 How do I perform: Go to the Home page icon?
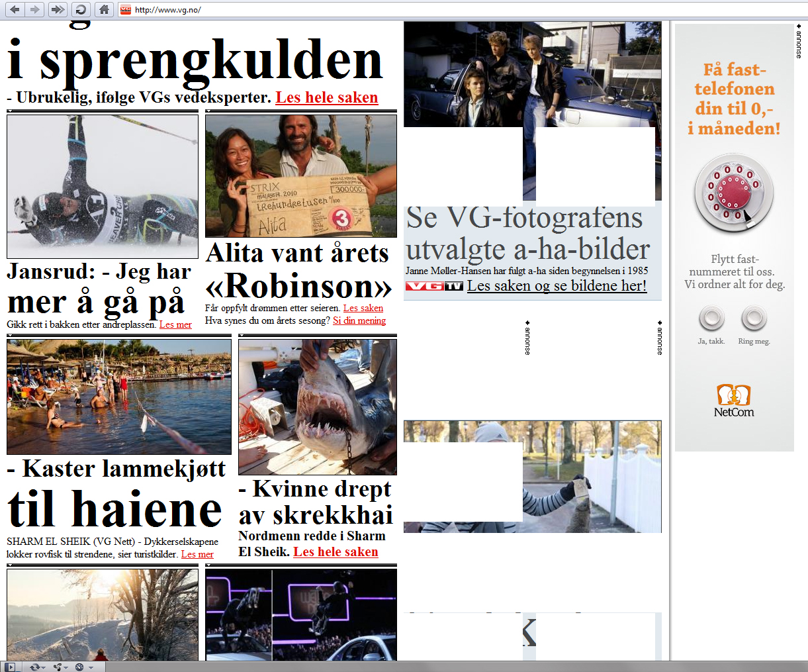pyautogui.click(x=104, y=9)
